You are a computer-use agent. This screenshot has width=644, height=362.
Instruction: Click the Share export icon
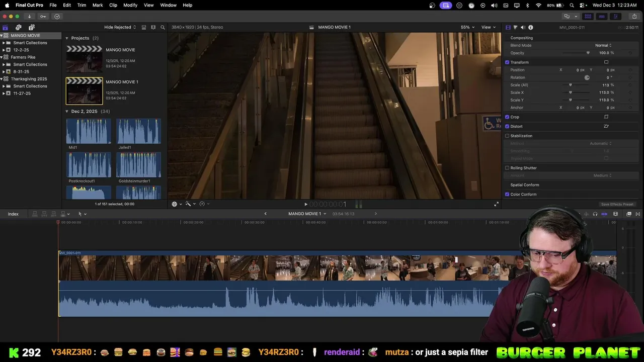coord(635,16)
